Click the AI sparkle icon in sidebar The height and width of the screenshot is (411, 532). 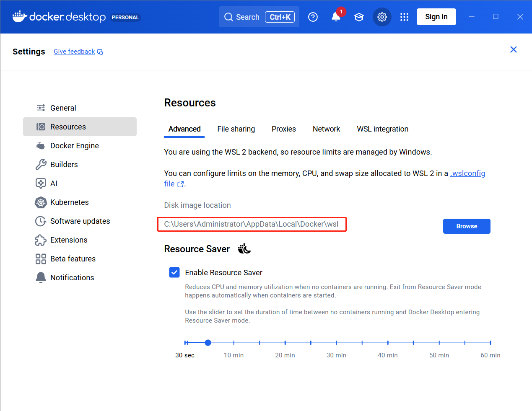(x=41, y=183)
